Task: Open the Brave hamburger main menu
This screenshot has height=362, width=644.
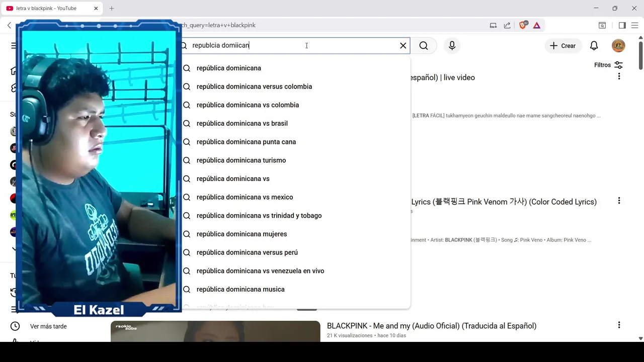Action: pos(636,25)
